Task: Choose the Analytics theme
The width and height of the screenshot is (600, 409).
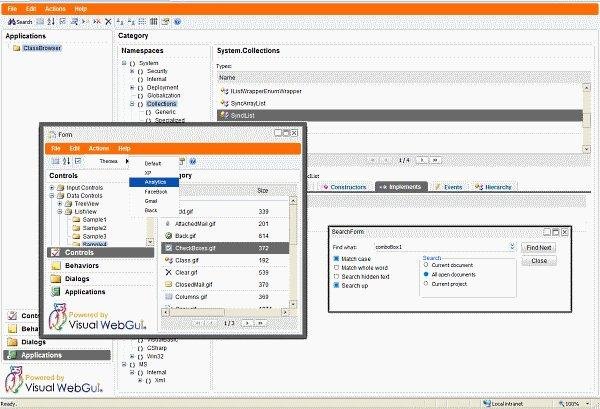Action: (154, 182)
